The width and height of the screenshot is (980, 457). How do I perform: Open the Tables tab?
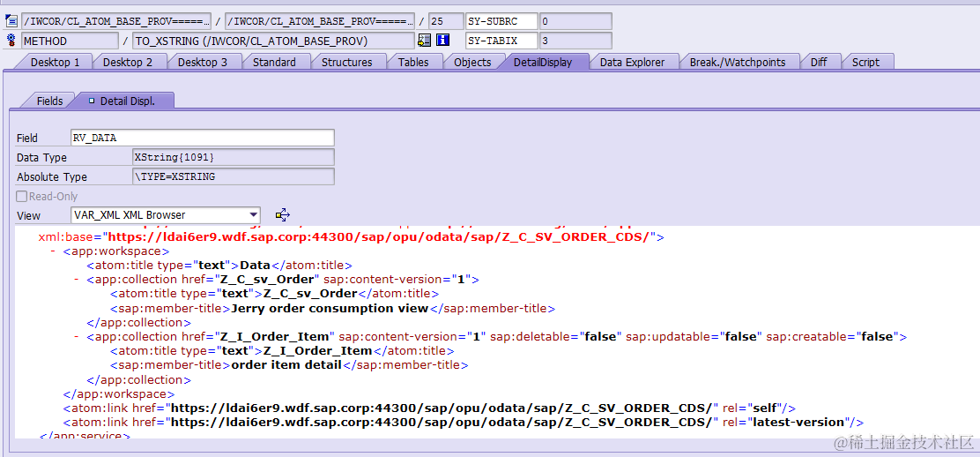pyautogui.click(x=413, y=62)
